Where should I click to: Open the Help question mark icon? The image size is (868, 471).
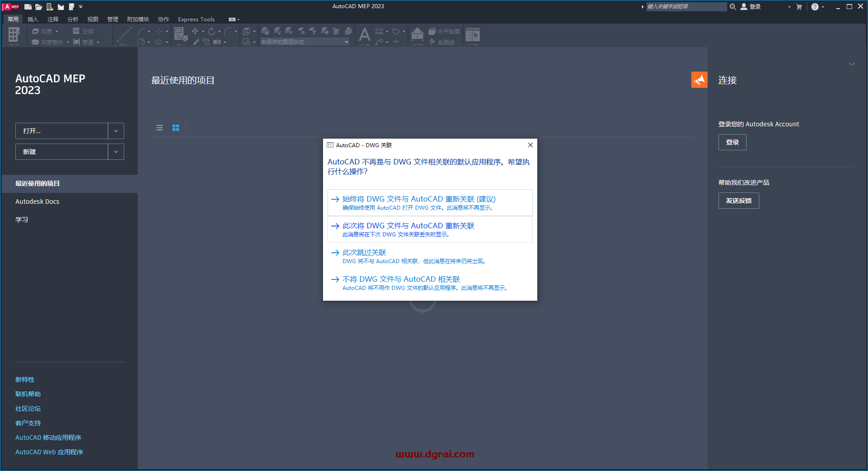coord(815,7)
